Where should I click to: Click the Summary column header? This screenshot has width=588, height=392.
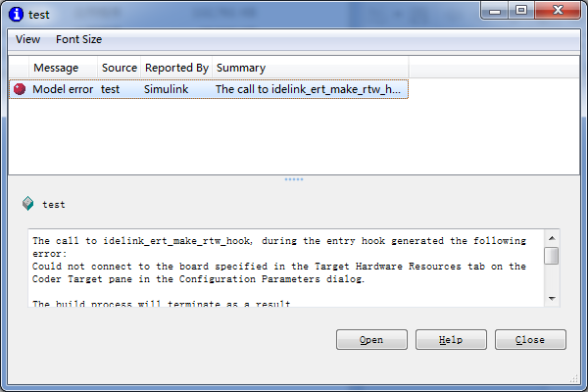pos(241,68)
